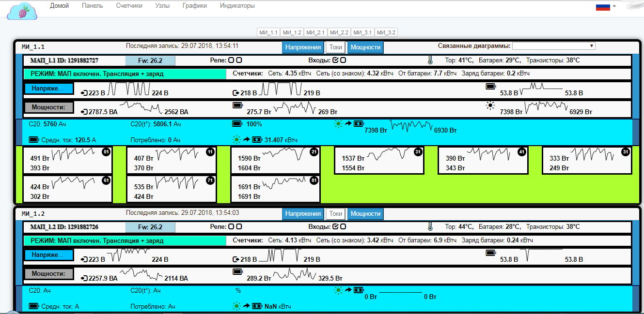Toggle second Входы checkbox in МИ_1.2
Screen dimensions: 644x314
[x=343, y=226]
